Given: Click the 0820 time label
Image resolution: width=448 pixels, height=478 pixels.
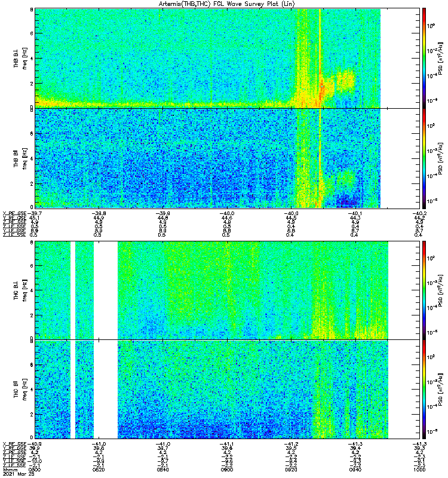Looking at the screenshot, I should 99,470.
